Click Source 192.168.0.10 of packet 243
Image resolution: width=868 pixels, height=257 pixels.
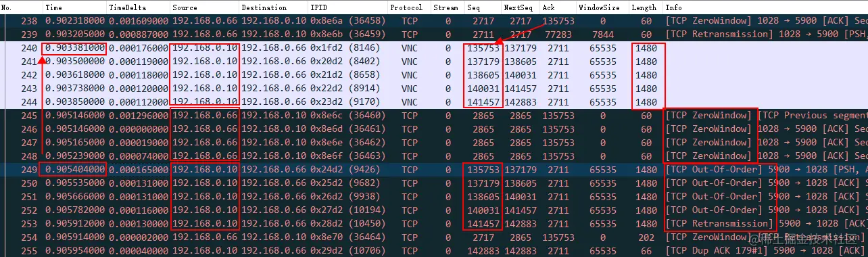point(205,89)
